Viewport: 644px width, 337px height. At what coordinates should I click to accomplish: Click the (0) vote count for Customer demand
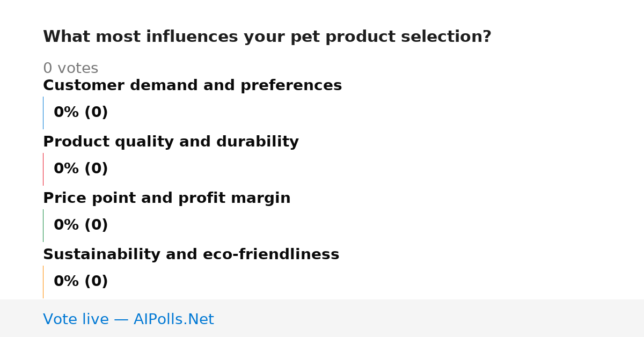point(96,113)
